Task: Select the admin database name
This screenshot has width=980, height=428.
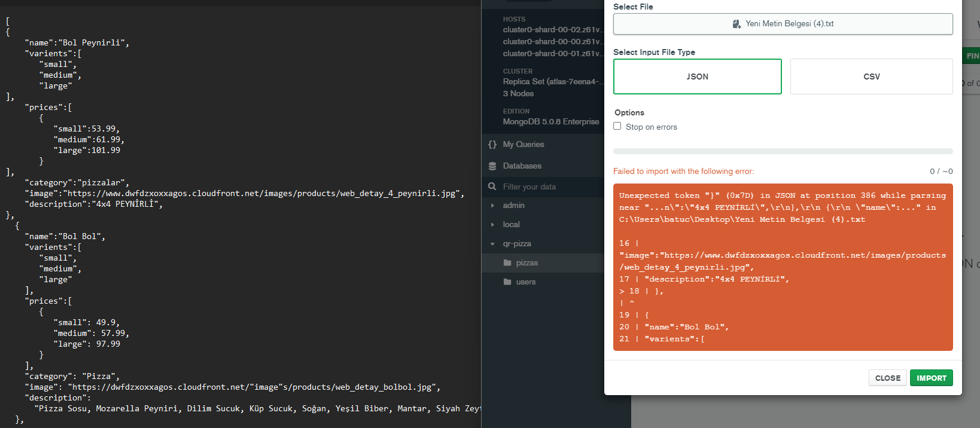Action: coord(513,205)
